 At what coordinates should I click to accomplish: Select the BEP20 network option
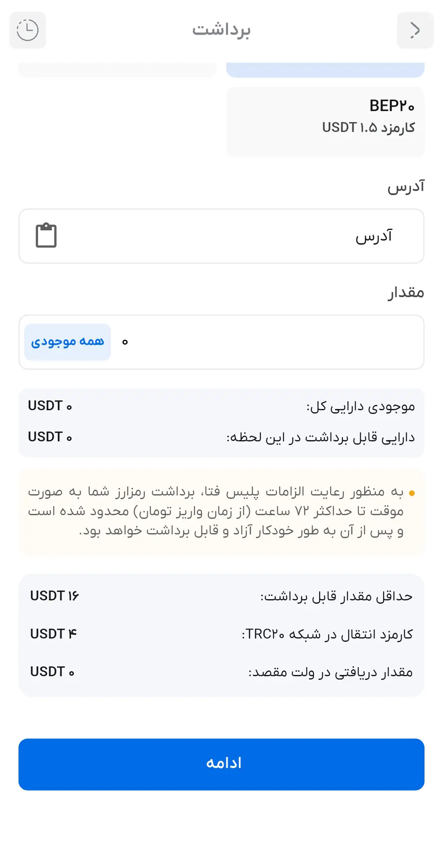click(325, 121)
